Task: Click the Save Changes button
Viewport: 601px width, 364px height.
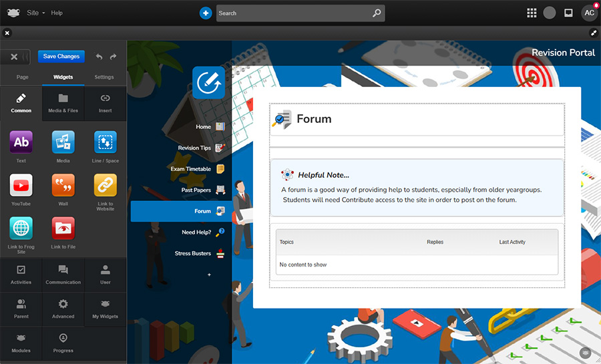Action: tap(61, 57)
